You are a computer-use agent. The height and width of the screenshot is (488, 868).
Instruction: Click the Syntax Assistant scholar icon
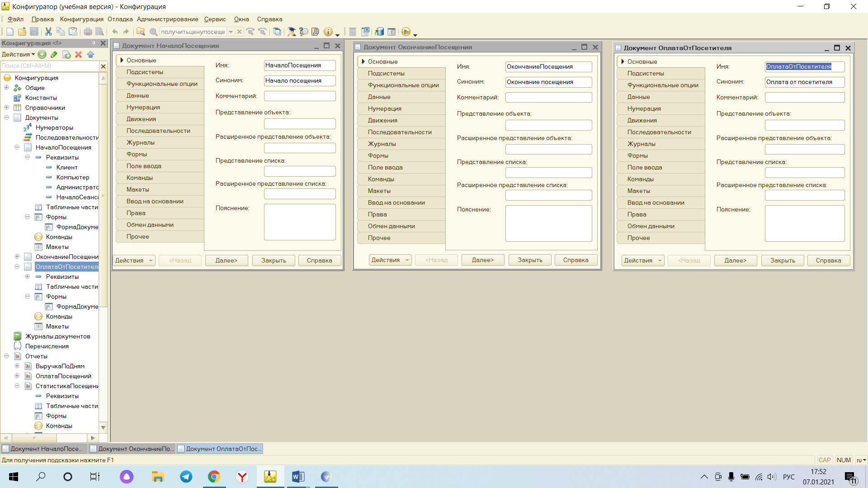[x=292, y=32]
